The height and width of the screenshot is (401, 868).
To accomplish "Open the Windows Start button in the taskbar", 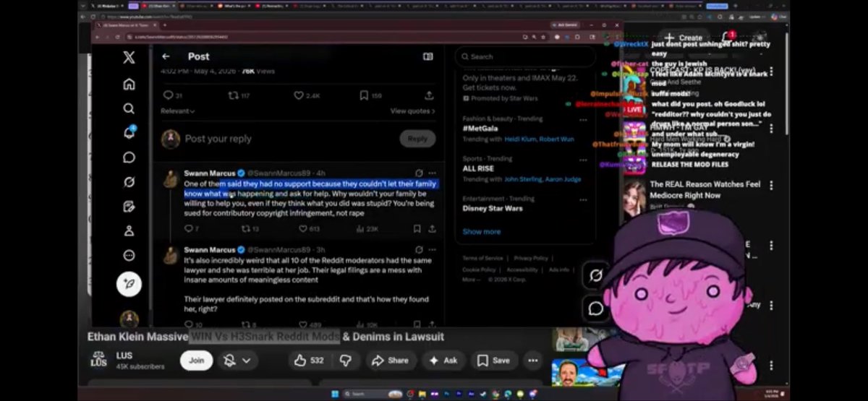I will [x=334, y=394].
